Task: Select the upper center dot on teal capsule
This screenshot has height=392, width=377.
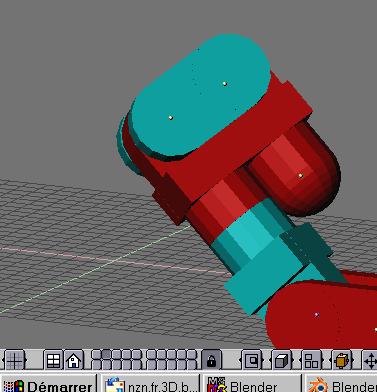Action: point(225,84)
